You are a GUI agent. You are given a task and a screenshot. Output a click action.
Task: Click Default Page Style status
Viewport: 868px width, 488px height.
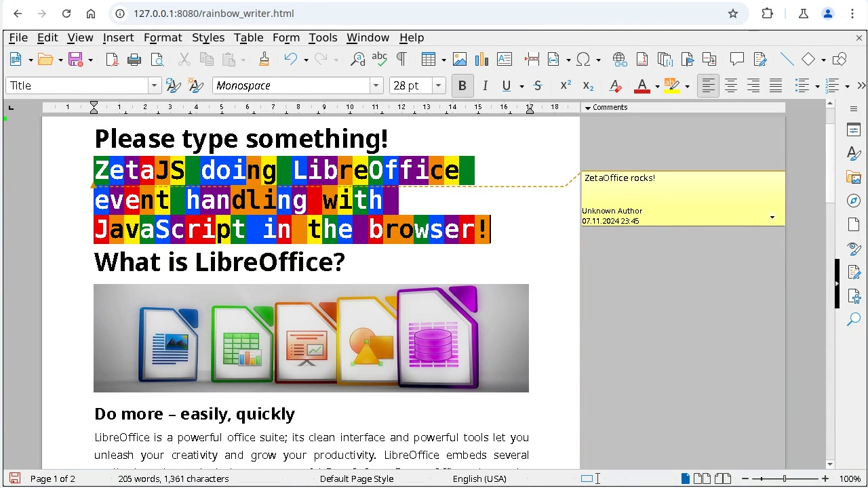(x=357, y=479)
